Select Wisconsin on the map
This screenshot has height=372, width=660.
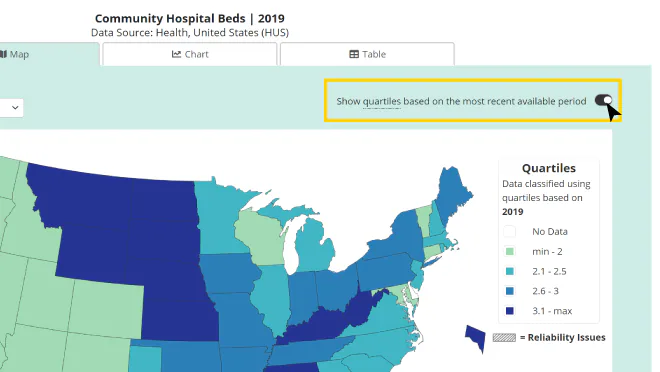[x=261, y=238]
